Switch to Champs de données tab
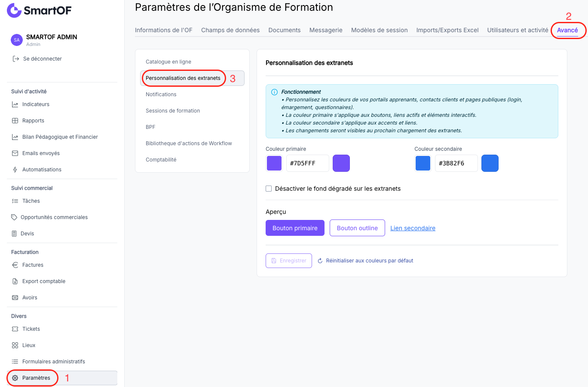 [x=230, y=30]
